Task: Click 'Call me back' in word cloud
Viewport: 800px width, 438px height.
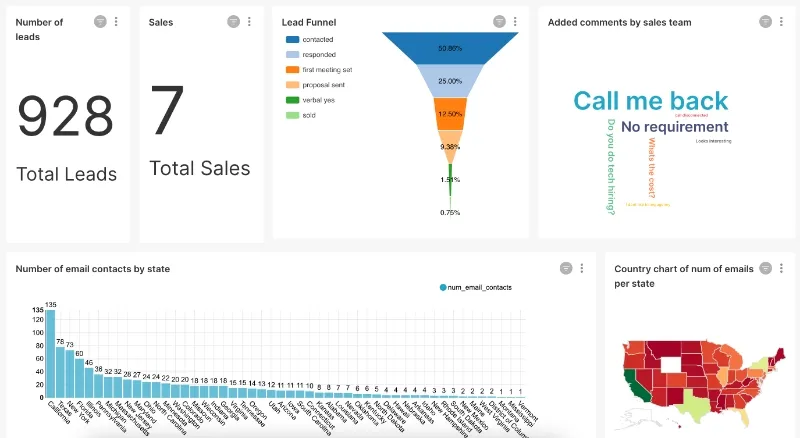Action: pos(650,100)
